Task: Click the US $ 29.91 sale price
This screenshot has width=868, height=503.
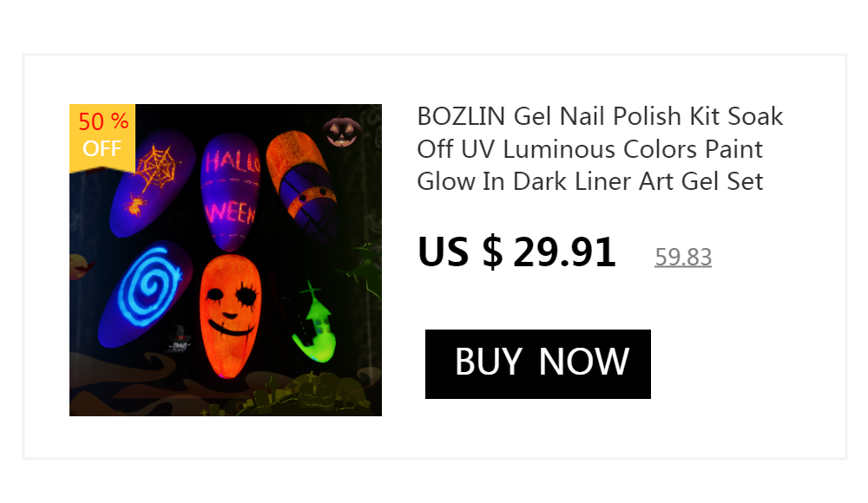Action: click(516, 252)
